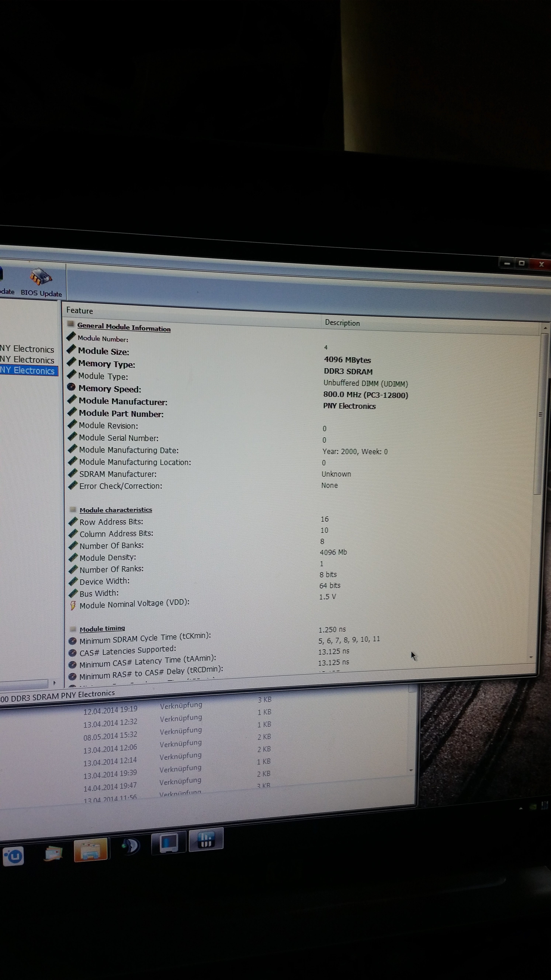
Task: Click the bar-chart app icon on the taskbar
Action: click(x=206, y=840)
